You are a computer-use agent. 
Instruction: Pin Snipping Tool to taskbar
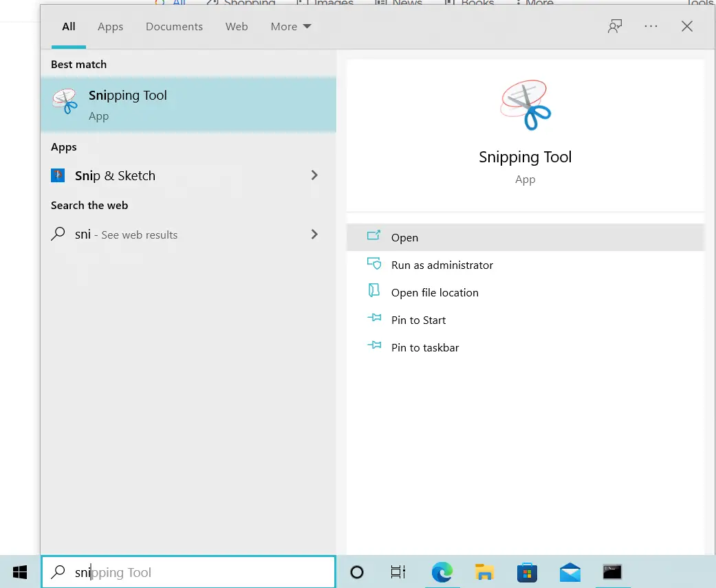tap(424, 347)
